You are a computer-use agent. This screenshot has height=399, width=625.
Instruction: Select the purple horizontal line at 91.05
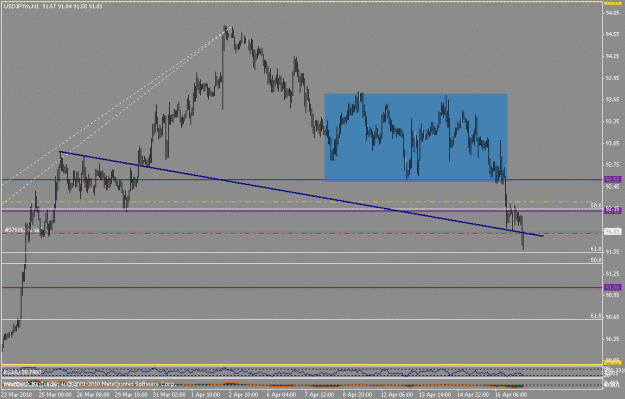click(x=302, y=287)
